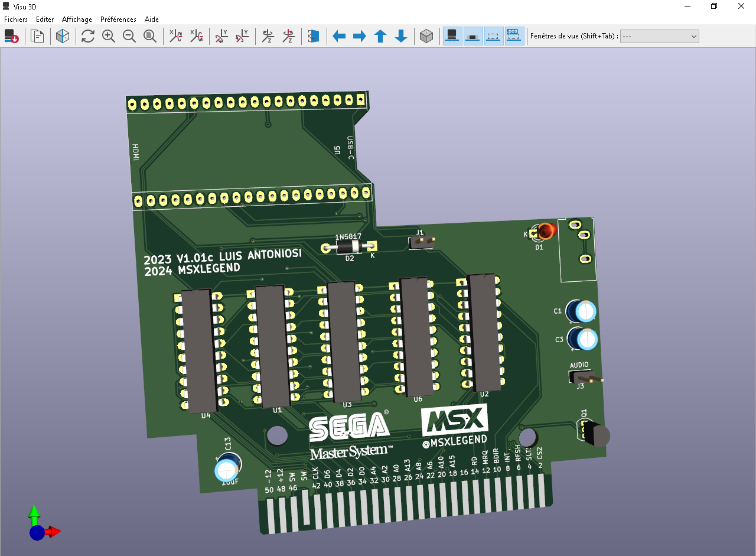Zoom out of the board view
This screenshot has width=756, height=556.
(129, 36)
